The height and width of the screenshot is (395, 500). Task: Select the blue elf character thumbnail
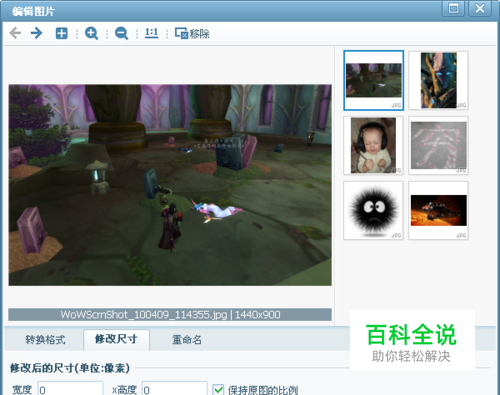(438, 80)
